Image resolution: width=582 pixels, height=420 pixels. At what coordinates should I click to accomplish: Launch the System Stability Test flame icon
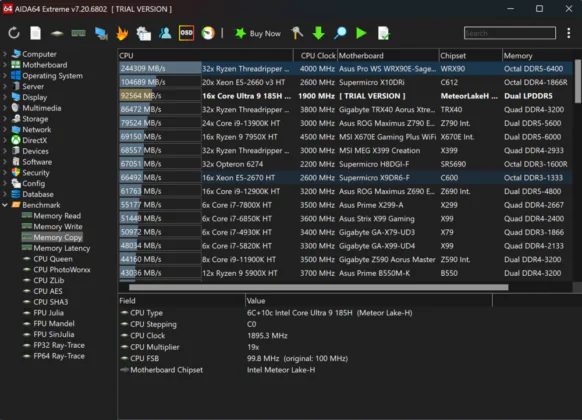(122, 33)
